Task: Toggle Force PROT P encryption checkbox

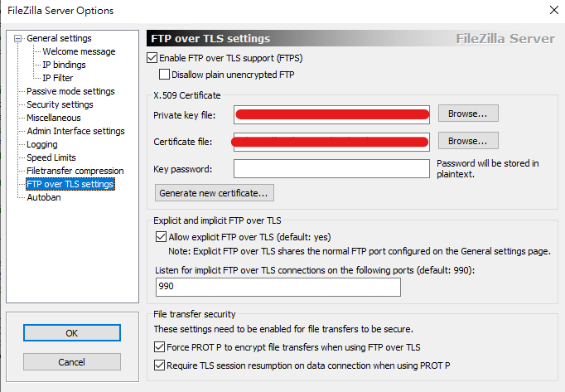Action: [x=160, y=347]
